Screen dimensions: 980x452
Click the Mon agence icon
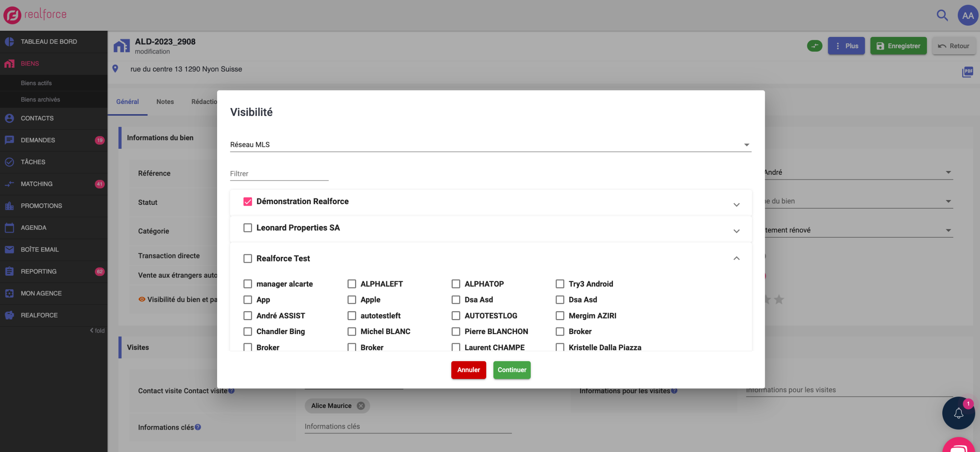click(x=9, y=293)
